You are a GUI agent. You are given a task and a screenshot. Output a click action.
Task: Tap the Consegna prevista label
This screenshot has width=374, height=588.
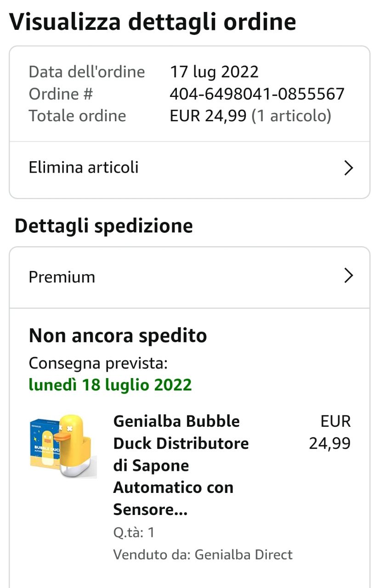[98, 363]
